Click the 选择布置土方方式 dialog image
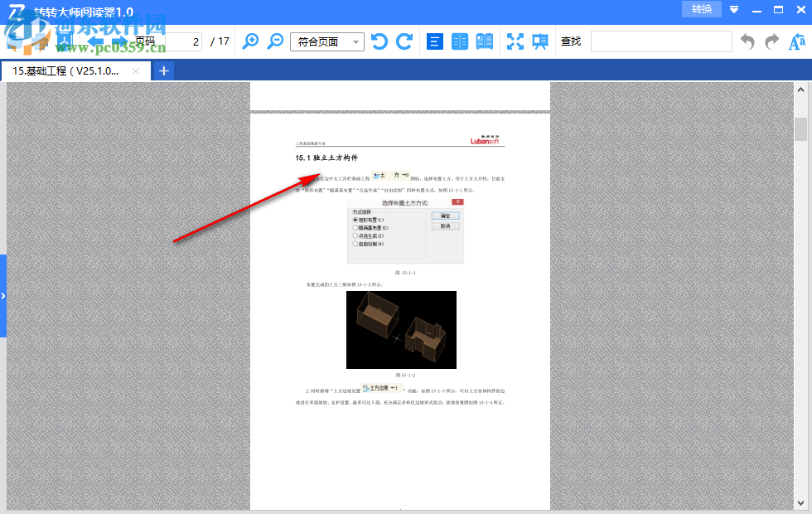Image resolution: width=812 pixels, height=514 pixels. coord(405,231)
